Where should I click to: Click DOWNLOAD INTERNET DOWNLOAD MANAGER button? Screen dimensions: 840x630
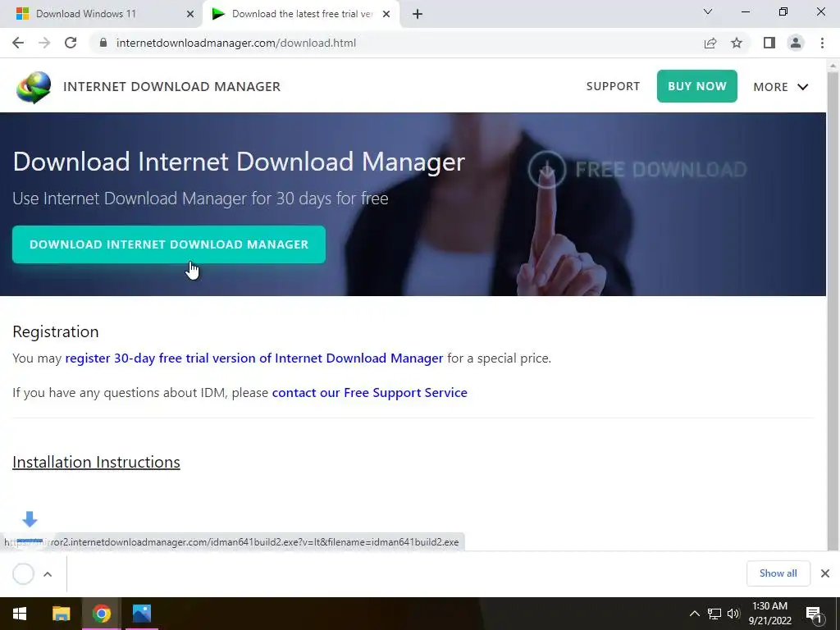(x=169, y=244)
